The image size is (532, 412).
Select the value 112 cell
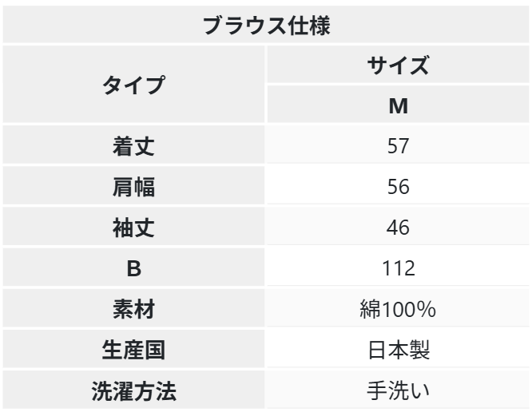coord(398,269)
